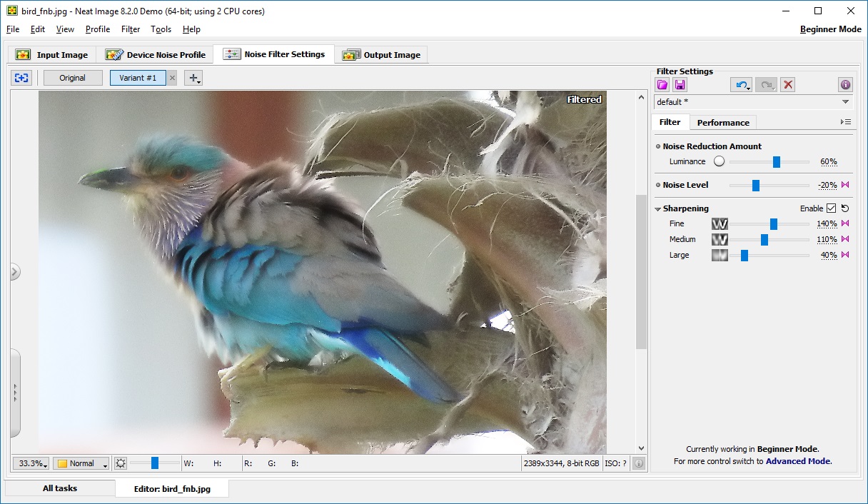This screenshot has width=868, height=504.
Task: Collapse the Sharpening section
Action: pos(657,208)
